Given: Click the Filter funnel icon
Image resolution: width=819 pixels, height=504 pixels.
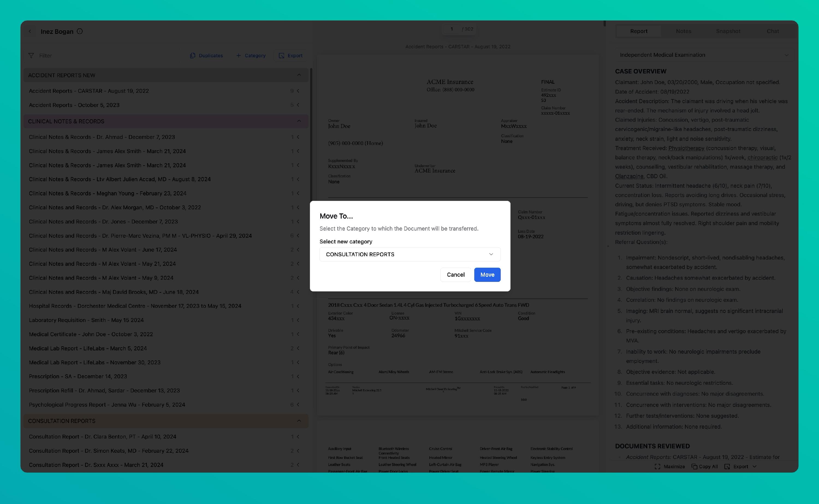Looking at the screenshot, I should pyautogui.click(x=31, y=56).
